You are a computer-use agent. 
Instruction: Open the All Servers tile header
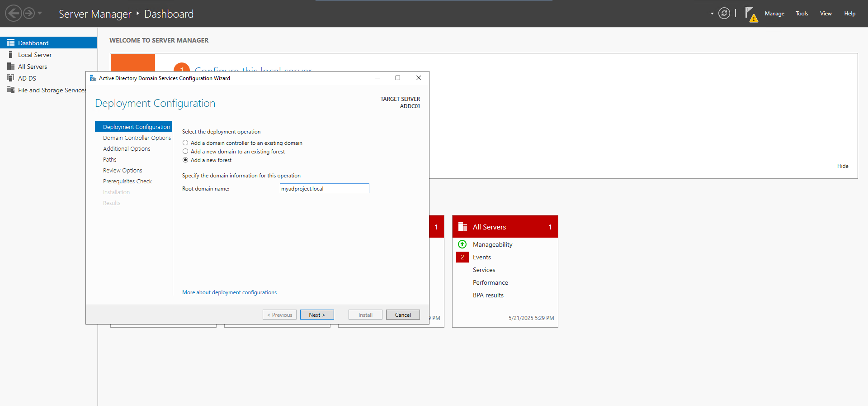pos(505,227)
